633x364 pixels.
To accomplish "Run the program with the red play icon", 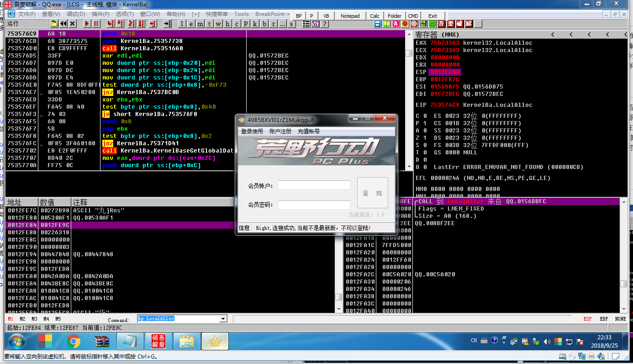I will click(x=87, y=23).
